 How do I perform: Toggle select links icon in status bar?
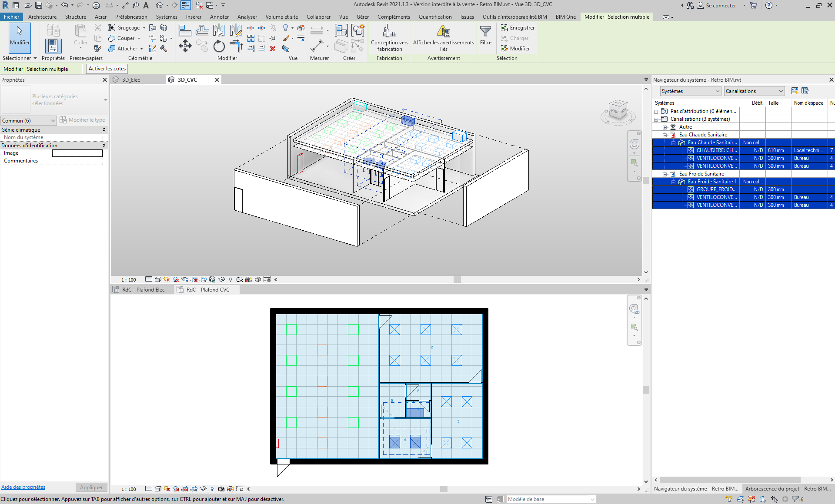pyautogui.click(x=729, y=499)
